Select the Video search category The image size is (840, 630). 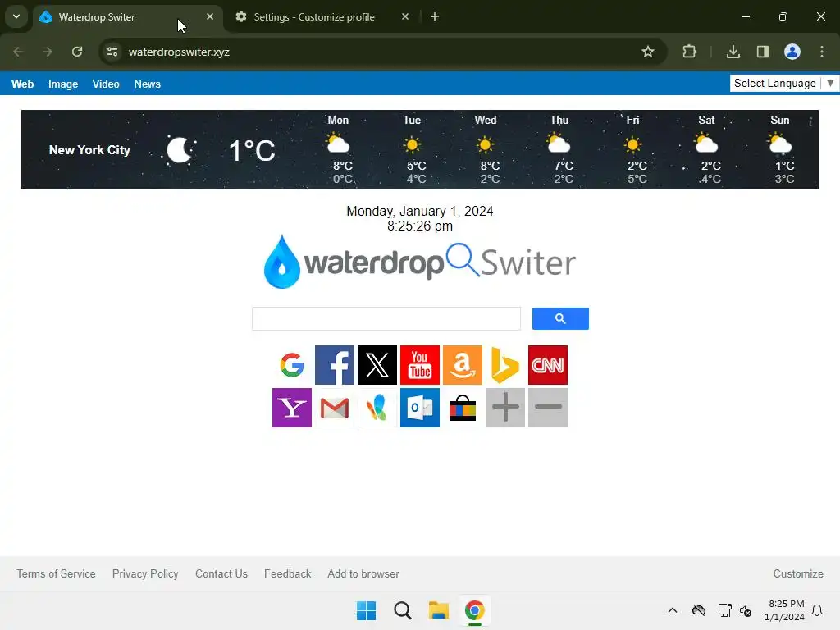coord(106,84)
